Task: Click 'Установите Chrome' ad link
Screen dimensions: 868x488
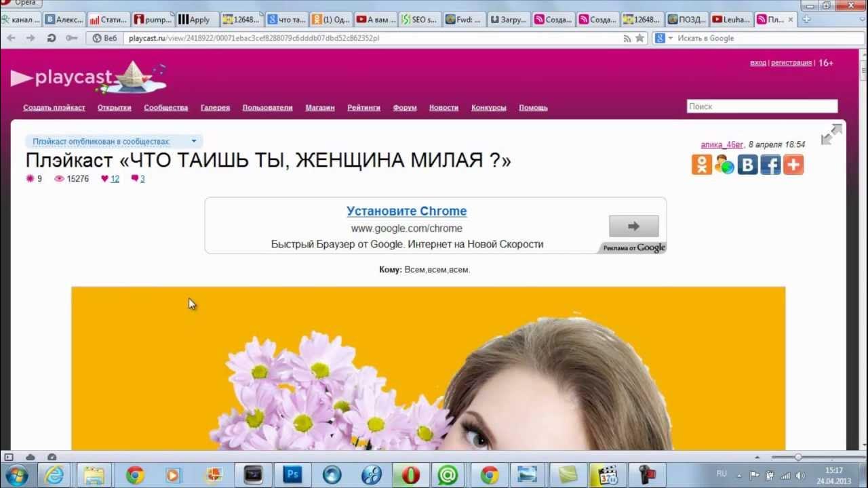Action: (x=406, y=211)
